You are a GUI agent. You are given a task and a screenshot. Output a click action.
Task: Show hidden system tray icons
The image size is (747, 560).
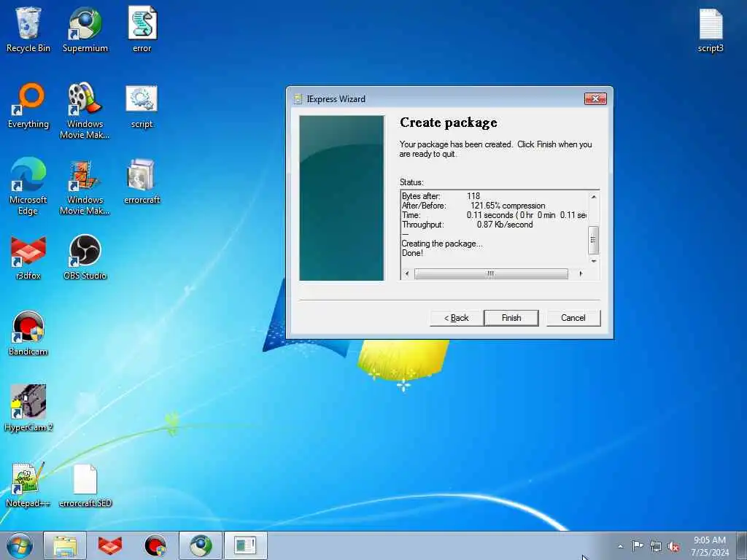(620, 546)
